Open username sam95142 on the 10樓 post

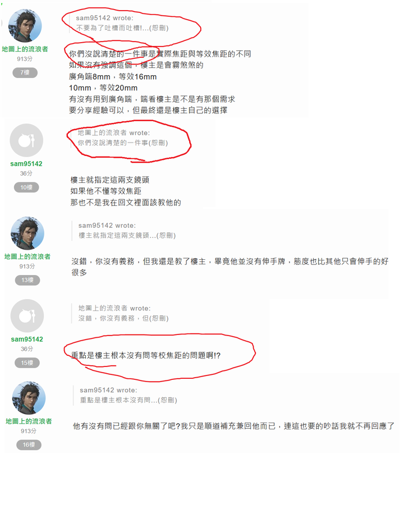[26, 163]
